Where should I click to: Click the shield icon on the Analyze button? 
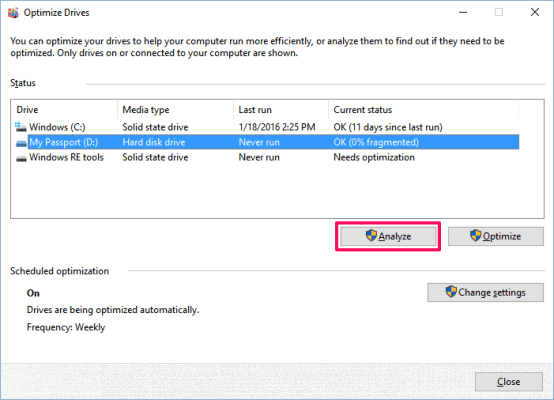pos(371,235)
